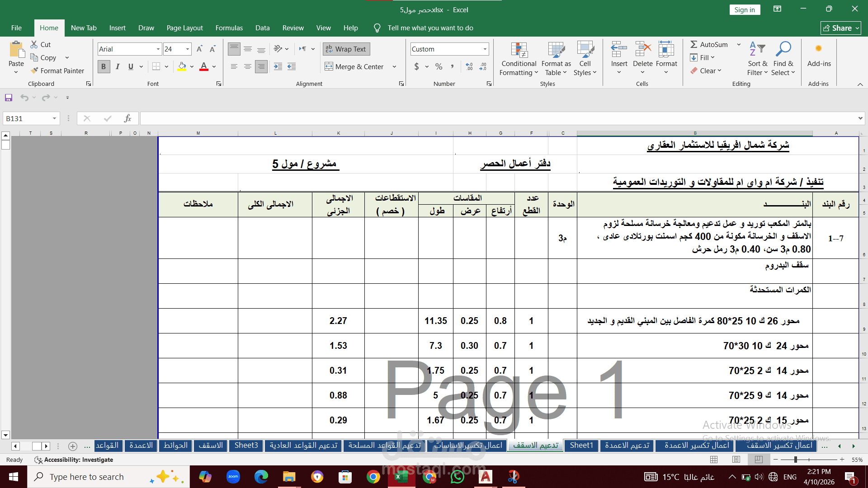Open the Chrome icon in the taskbar

coord(373,477)
